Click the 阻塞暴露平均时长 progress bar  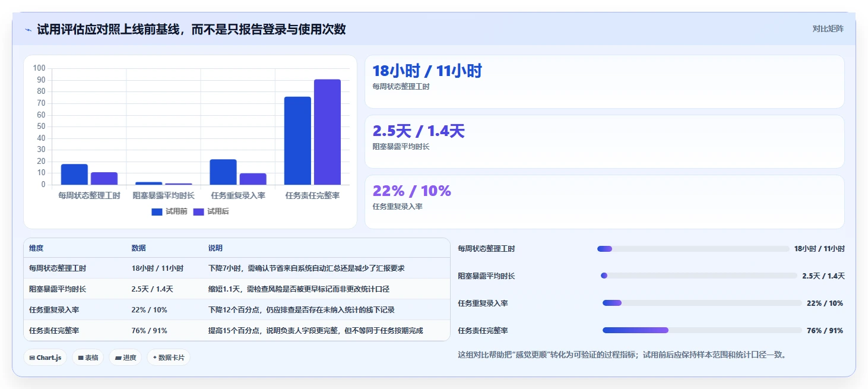click(699, 276)
